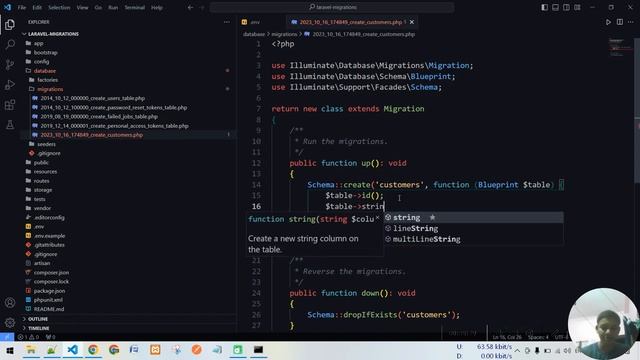Viewport: 640px width, 360px height.
Task: Click the command center search box
Action: 332,7
